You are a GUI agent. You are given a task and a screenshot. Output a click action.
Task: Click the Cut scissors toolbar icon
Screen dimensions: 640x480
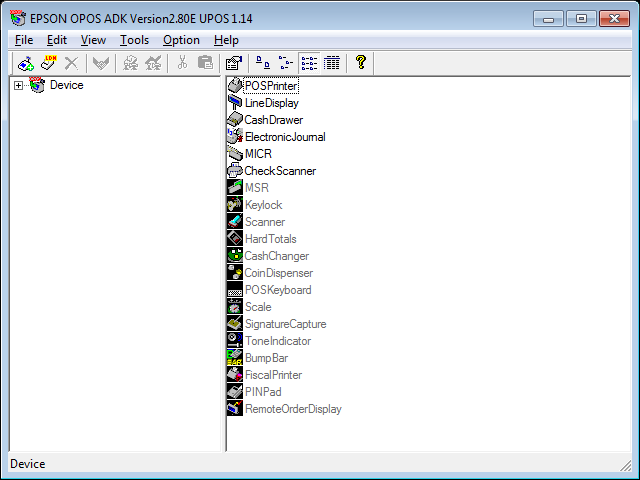click(x=182, y=63)
